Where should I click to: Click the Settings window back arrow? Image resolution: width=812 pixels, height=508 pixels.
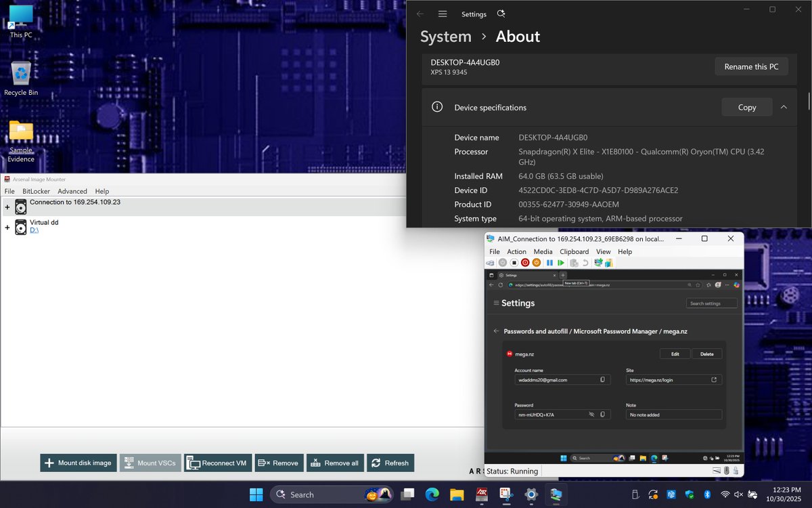point(420,14)
